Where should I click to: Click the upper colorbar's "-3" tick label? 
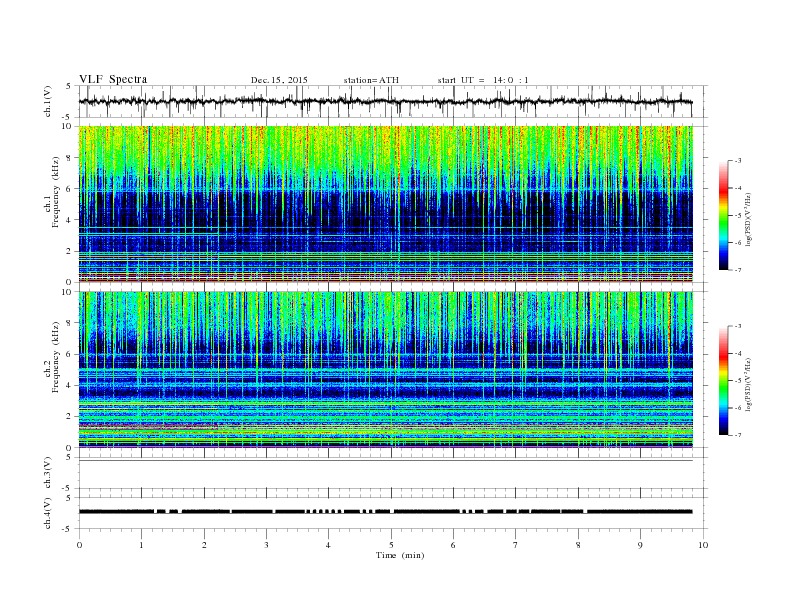point(738,161)
